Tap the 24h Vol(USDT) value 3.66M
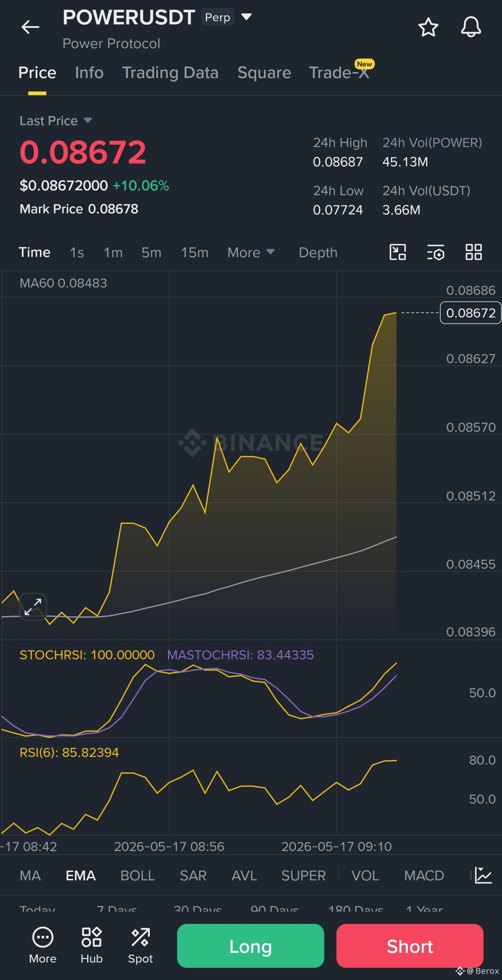The width and height of the screenshot is (502, 980). coord(402,209)
